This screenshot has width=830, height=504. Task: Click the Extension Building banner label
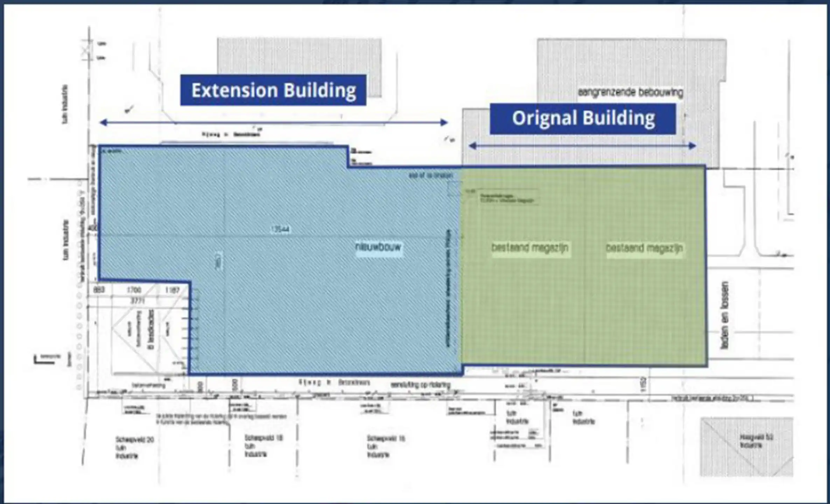[x=273, y=90]
